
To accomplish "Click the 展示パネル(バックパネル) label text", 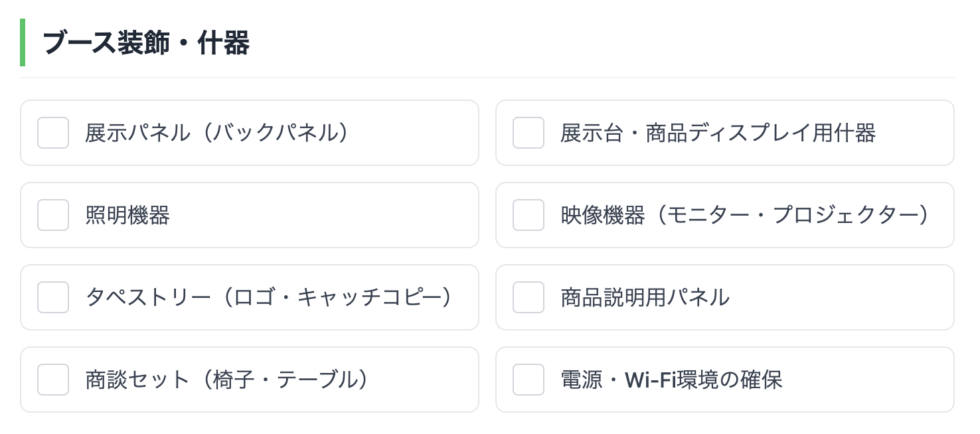I will click(217, 133).
